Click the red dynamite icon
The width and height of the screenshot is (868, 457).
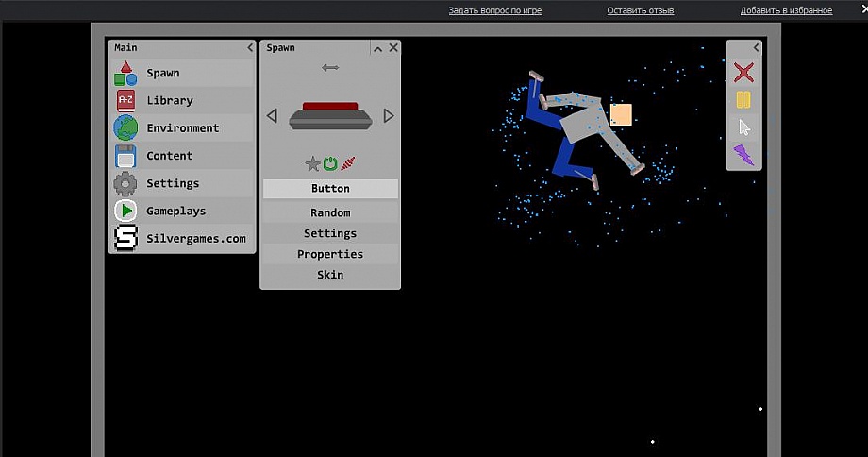(347, 163)
